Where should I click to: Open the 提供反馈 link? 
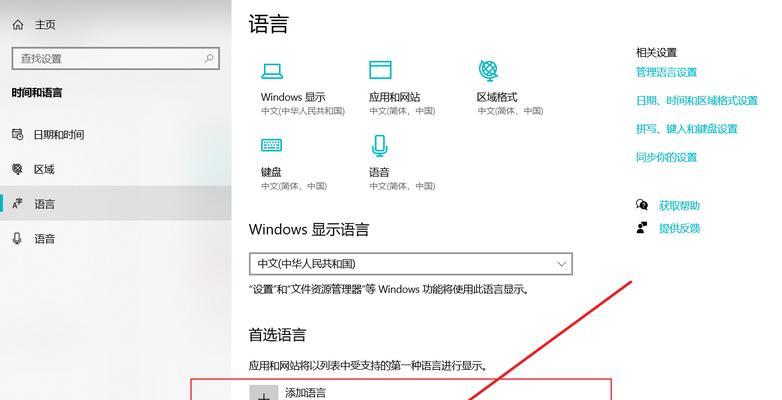(679, 228)
